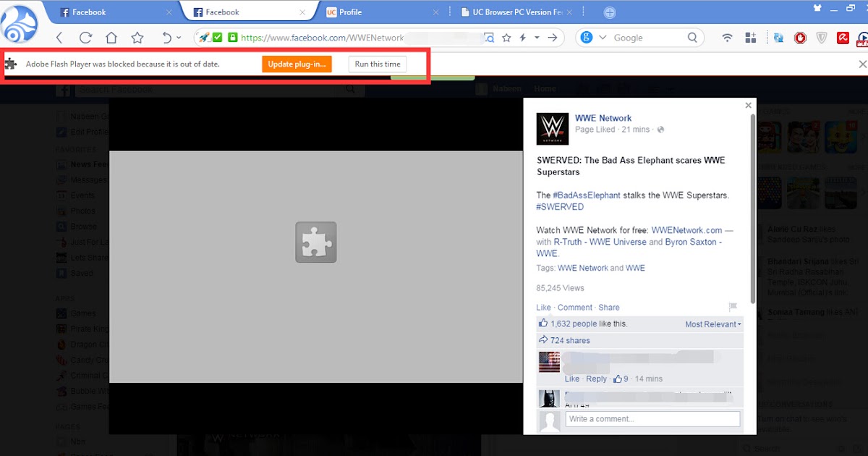Expand the dropdown next to lightning icon
Image resolution: width=868 pixels, height=456 pixels.
pos(537,38)
